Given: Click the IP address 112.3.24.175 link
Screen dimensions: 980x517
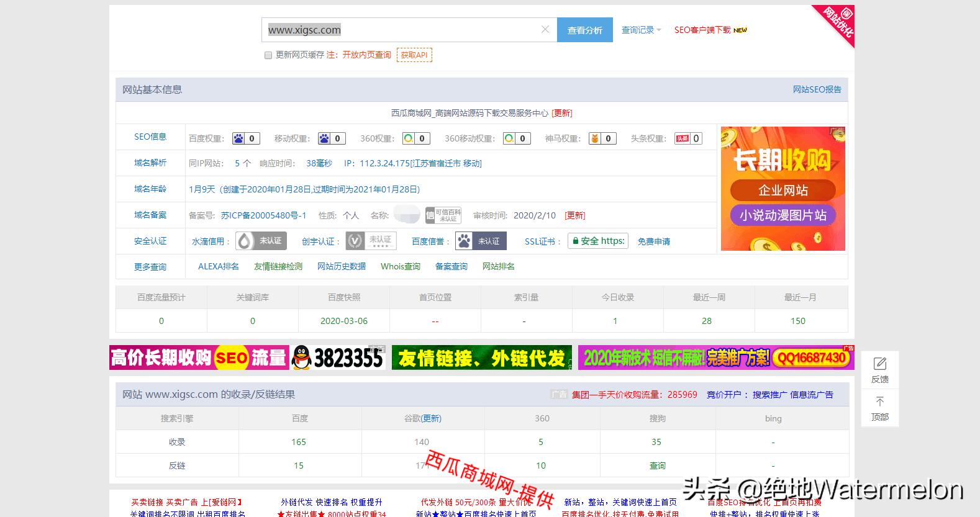Looking at the screenshot, I should click(x=420, y=163).
